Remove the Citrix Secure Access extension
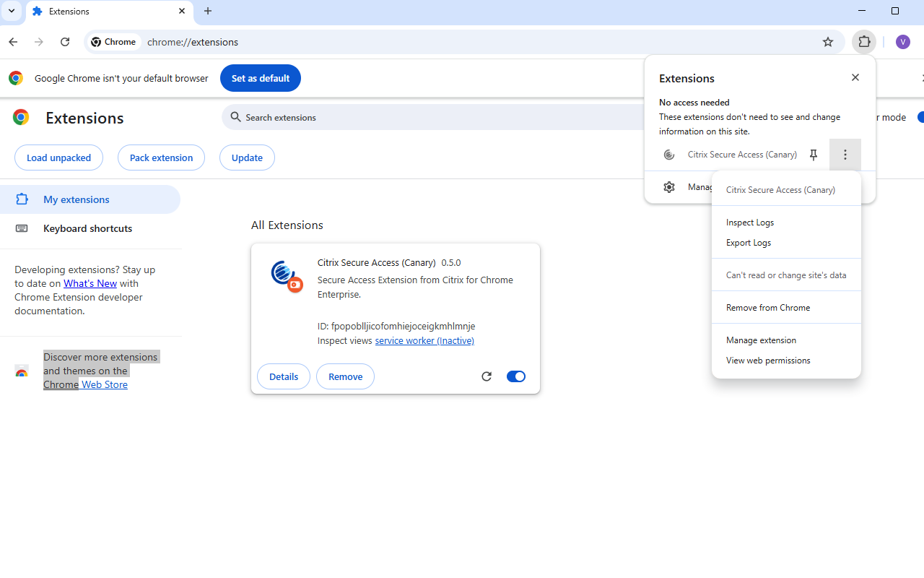 pos(345,376)
